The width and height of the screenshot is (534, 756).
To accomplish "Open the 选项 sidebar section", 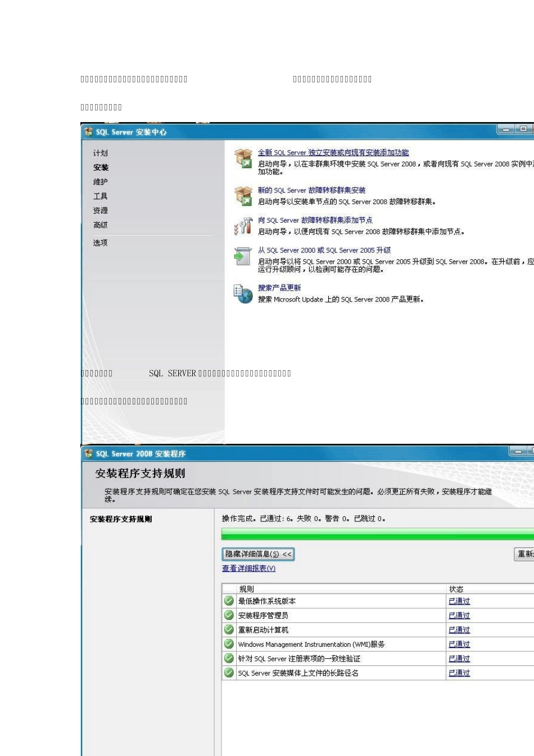I will (101, 243).
